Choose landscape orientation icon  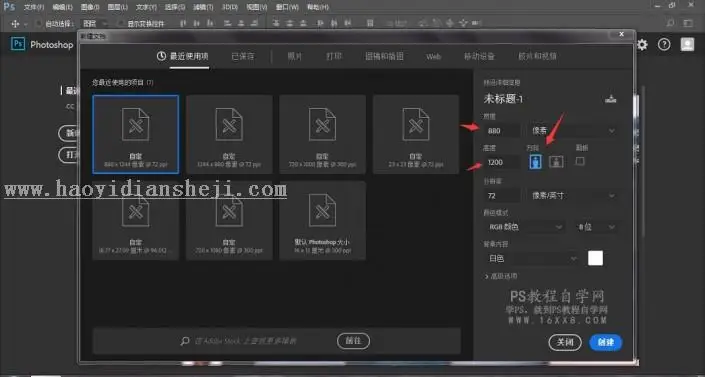pos(556,162)
